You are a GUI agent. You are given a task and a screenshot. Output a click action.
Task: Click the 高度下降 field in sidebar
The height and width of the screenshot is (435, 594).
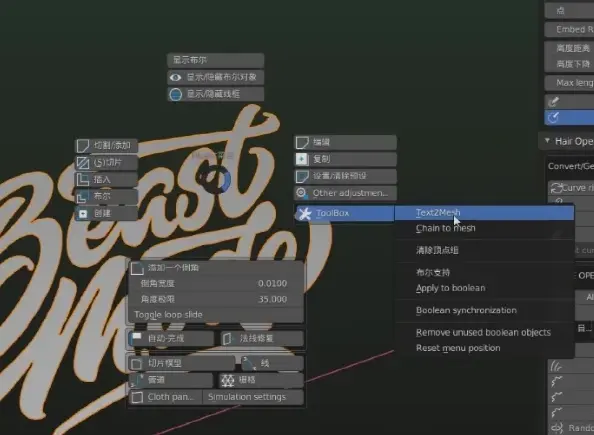(569, 64)
